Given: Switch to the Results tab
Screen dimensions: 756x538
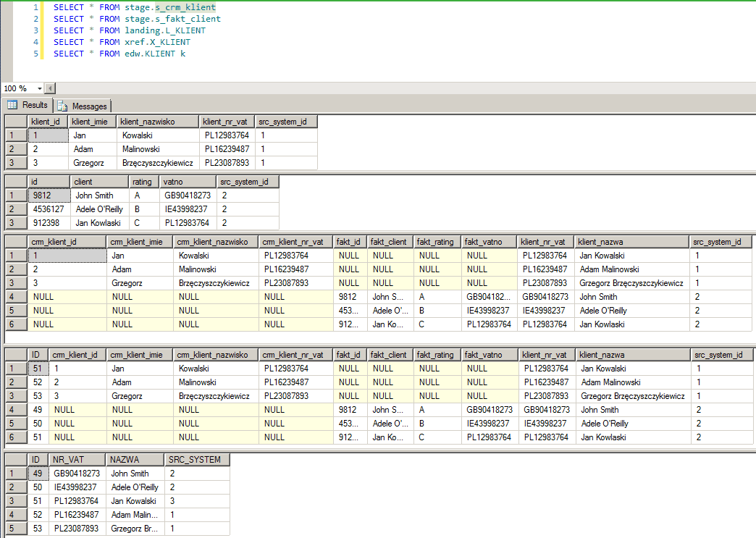Looking at the screenshot, I should [34, 105].
